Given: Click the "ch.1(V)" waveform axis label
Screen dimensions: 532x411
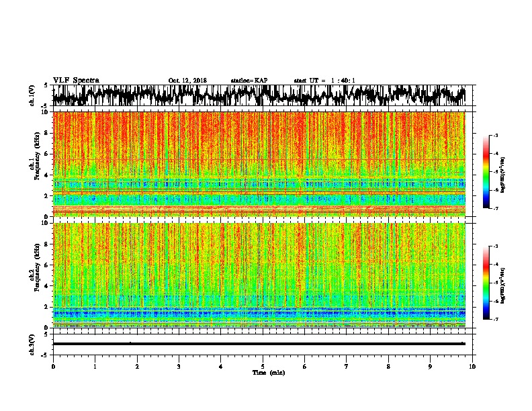Looking at the screenshot, I should coord(32,95).
